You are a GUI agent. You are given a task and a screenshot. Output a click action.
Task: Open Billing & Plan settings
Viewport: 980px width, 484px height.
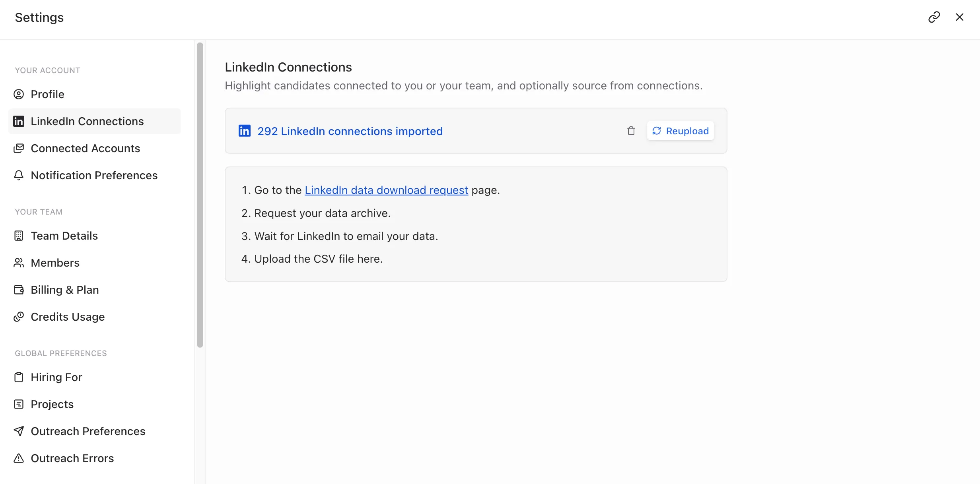(94, 290)
